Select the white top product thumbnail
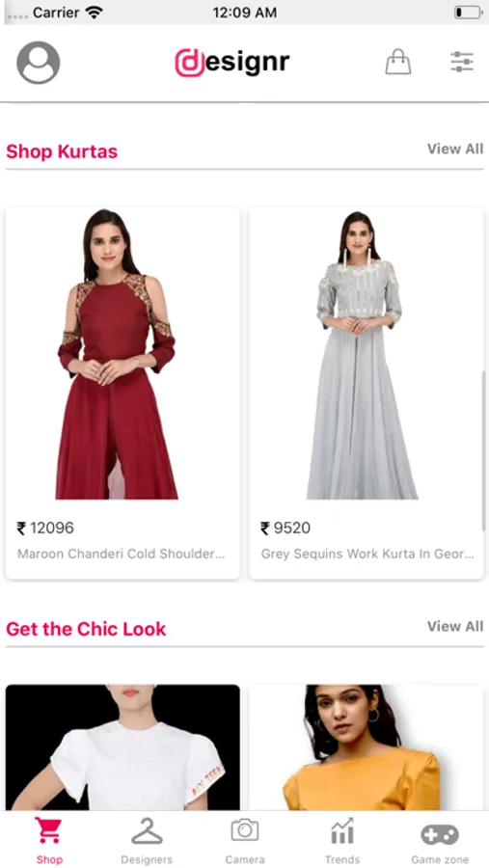Screen dimensions: 489x868 [122, 747]
